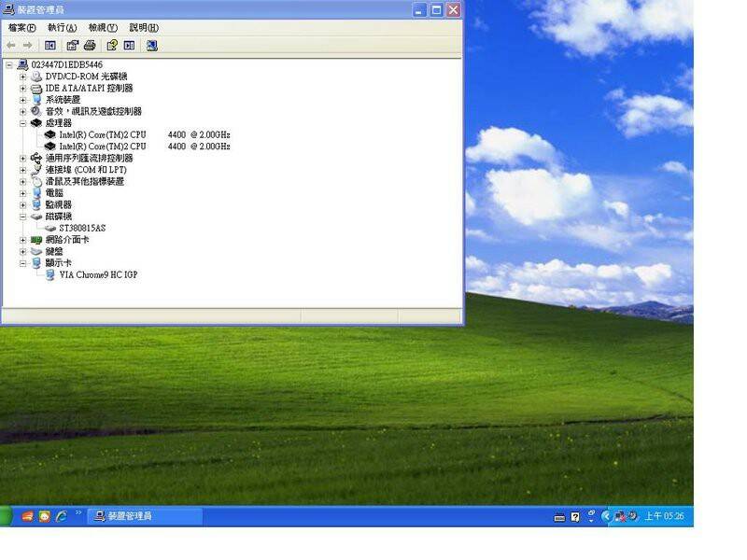Click the 裝置管理員 taskbar button
The width and height of the screenshot is (747, 560).
146,516
